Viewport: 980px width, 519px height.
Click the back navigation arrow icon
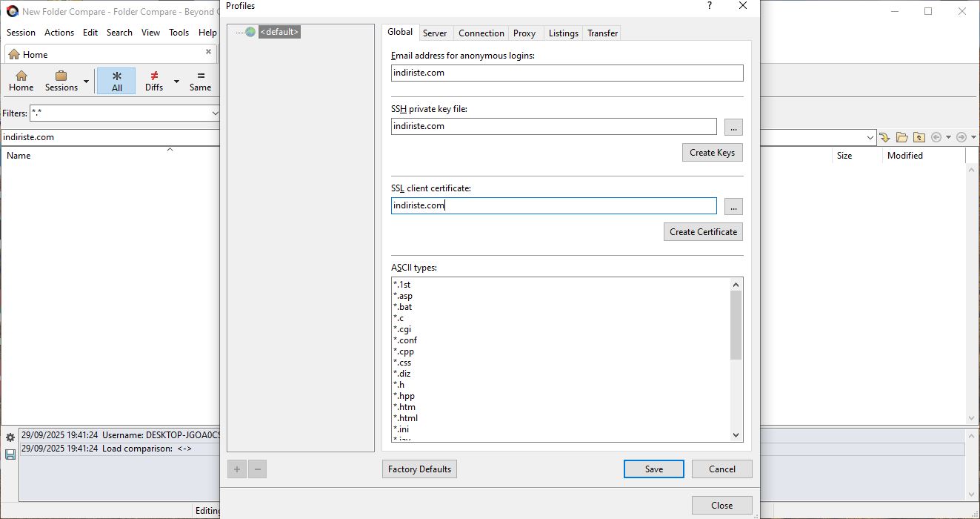click(936, 137)
